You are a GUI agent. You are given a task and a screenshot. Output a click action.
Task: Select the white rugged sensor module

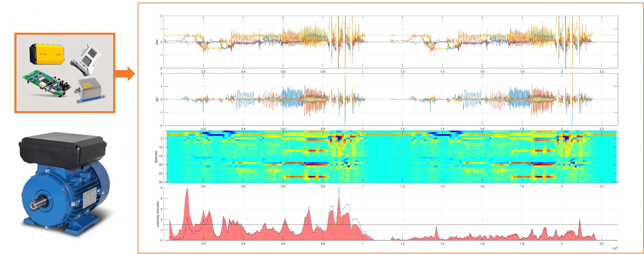(87, 59)
